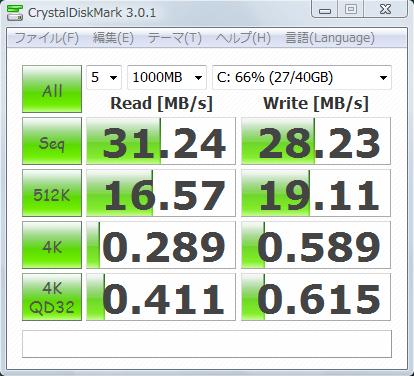The image size is (414, 376).
Task: Start the 4K QD32 benchmark test
Action: pyautogui.click(x=52, y=297)
